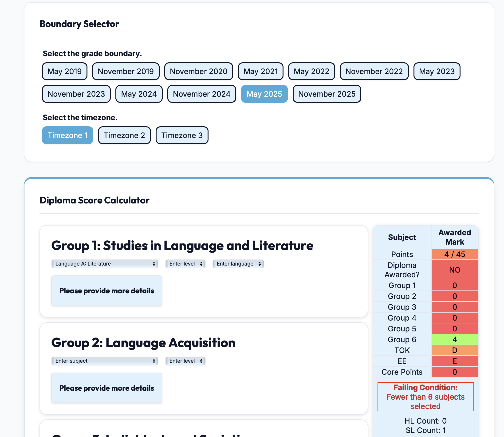The width and height of the screenshot is (504, 437).
Task: Select the November 2020 grade boundary
Action: point(198,71)
